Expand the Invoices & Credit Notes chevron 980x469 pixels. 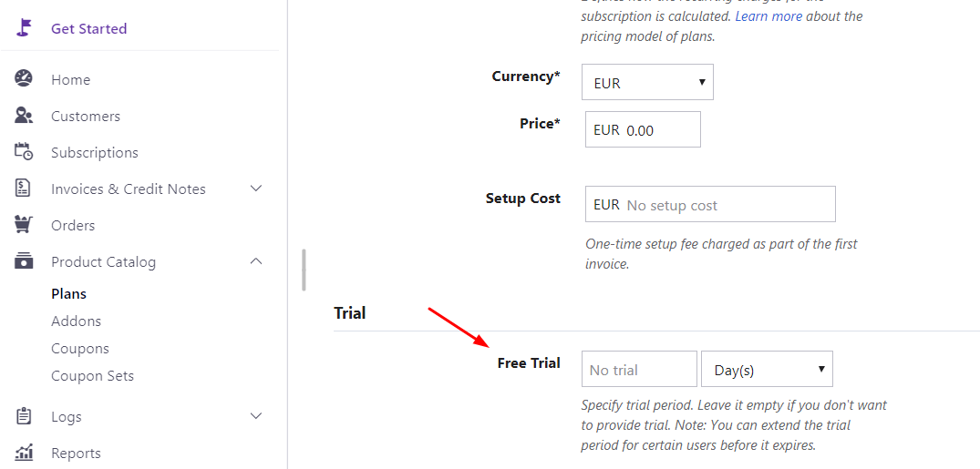[256, 189]
